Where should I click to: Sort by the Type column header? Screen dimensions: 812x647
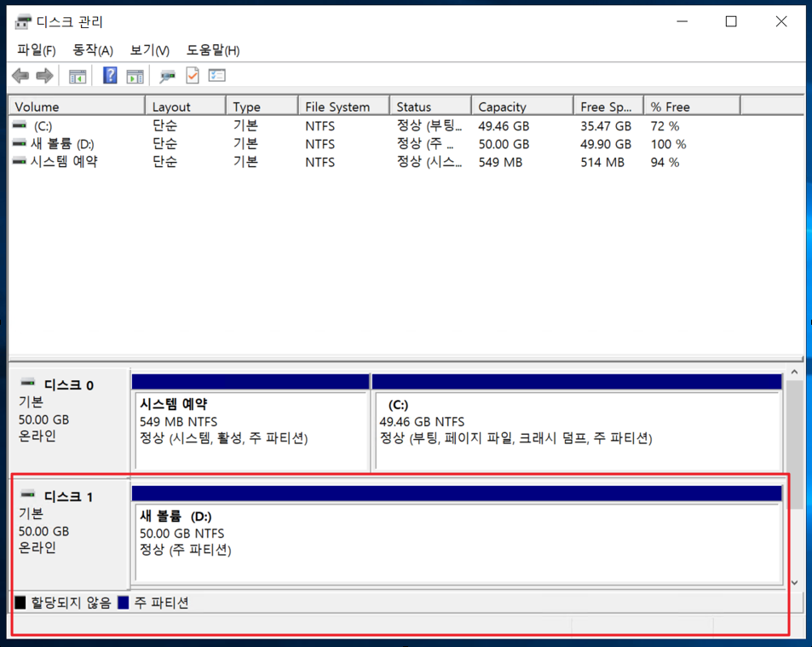coord(262,107)
